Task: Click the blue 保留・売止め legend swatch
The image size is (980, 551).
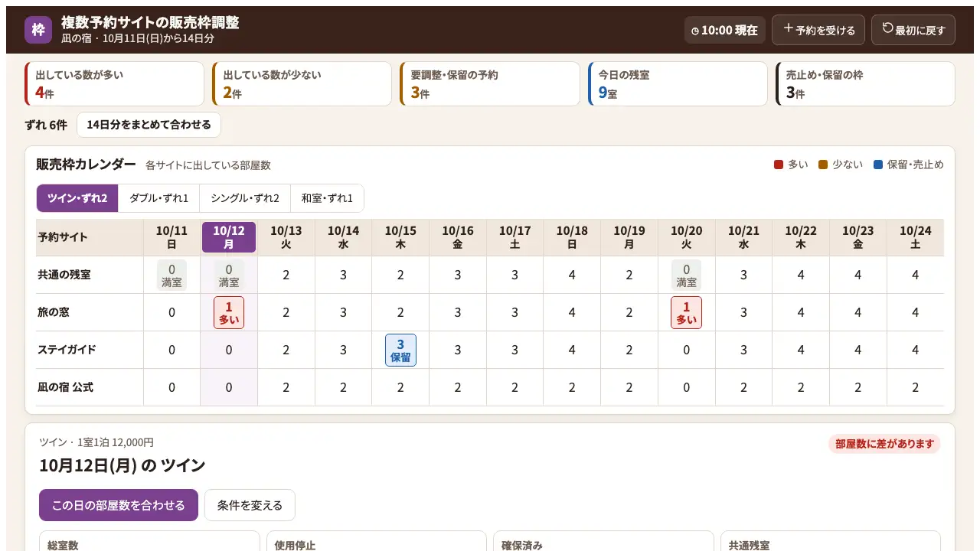Action: (x=878, y=165)
